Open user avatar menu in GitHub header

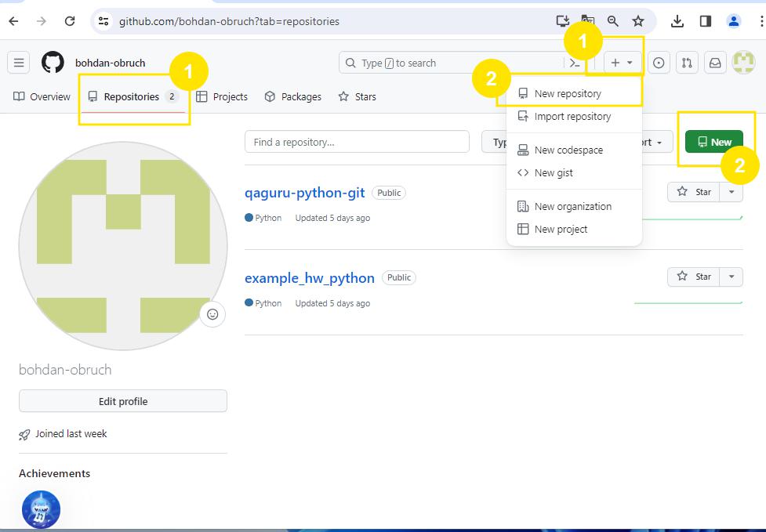point(743,63)
